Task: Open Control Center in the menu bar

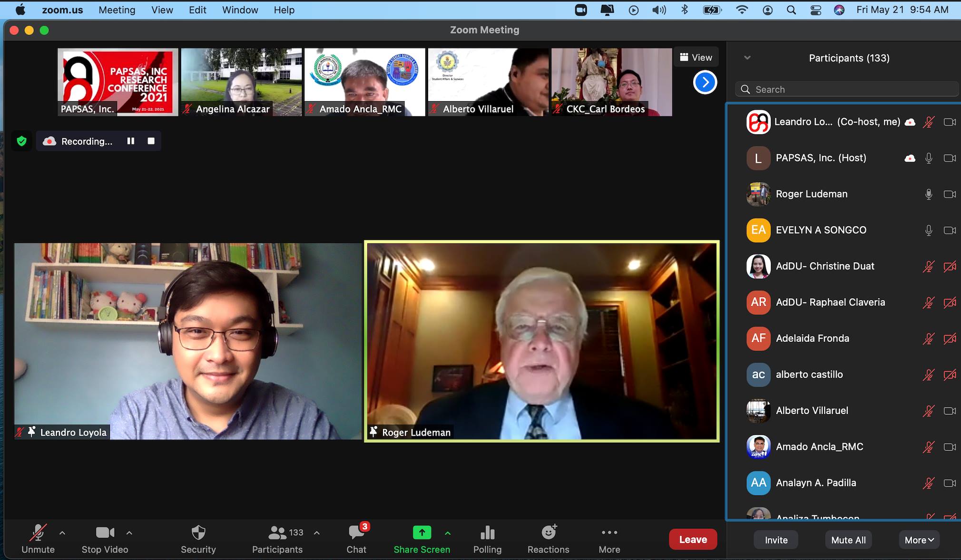Action: 815,10
